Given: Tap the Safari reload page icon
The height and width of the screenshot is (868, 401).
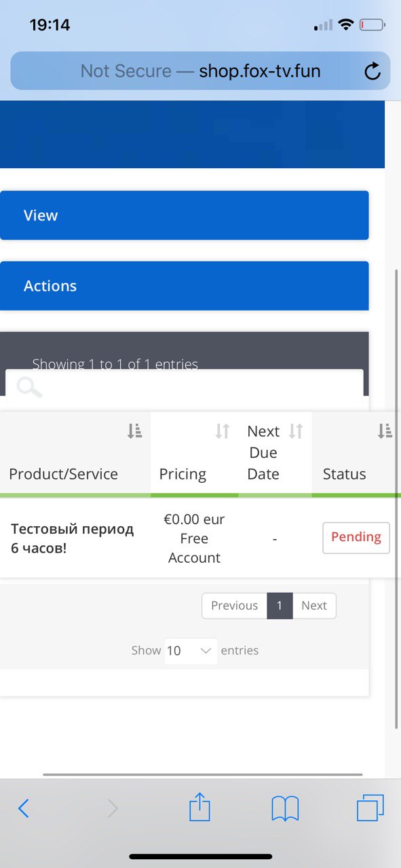Looking at the screenshot, I should 373,71.
